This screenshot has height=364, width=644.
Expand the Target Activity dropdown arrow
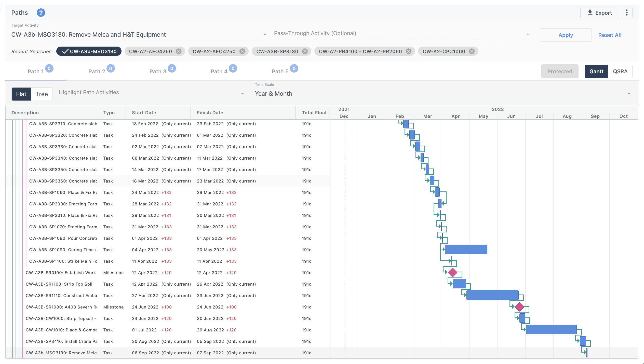[264, 35]
